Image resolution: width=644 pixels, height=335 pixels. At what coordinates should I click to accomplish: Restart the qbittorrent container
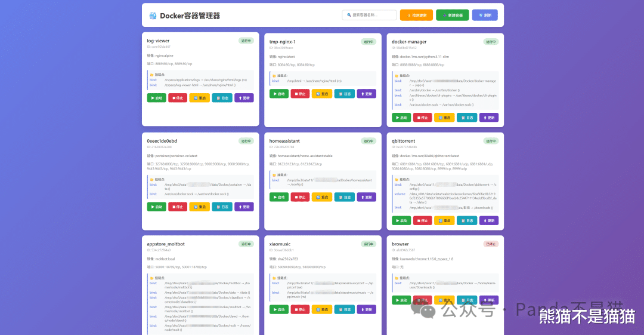[444, 220]
